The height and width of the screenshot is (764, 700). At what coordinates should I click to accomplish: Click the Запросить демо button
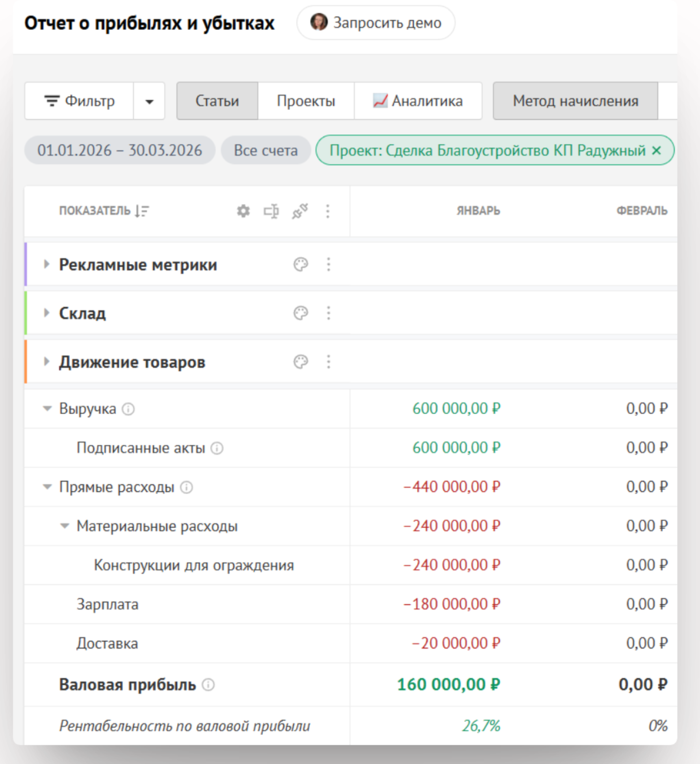pos(376,23)
